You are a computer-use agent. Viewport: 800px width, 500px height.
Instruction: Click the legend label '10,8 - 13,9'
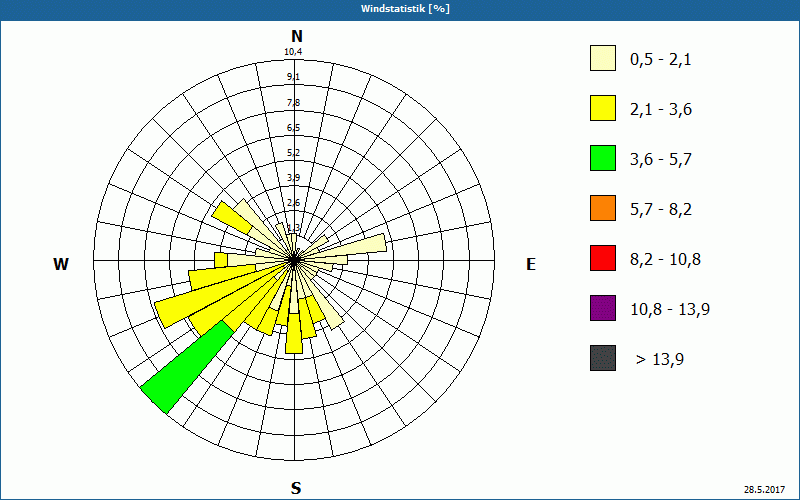click(x=670, y=310)
